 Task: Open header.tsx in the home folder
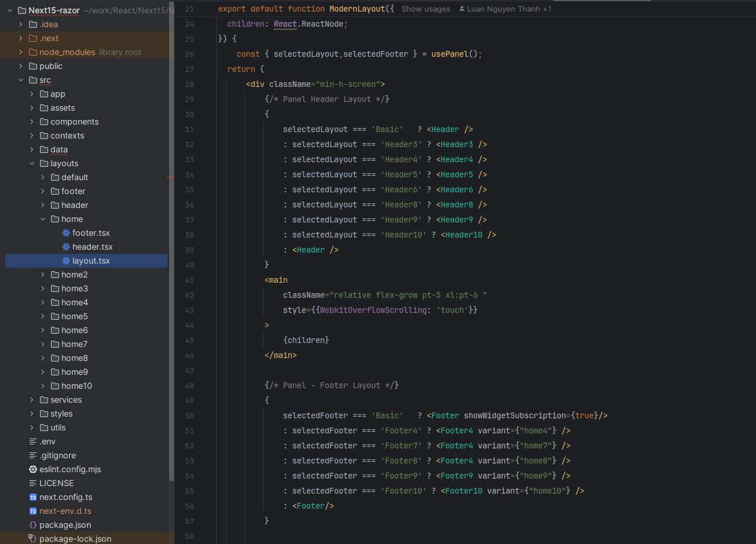tap(92, 247)
